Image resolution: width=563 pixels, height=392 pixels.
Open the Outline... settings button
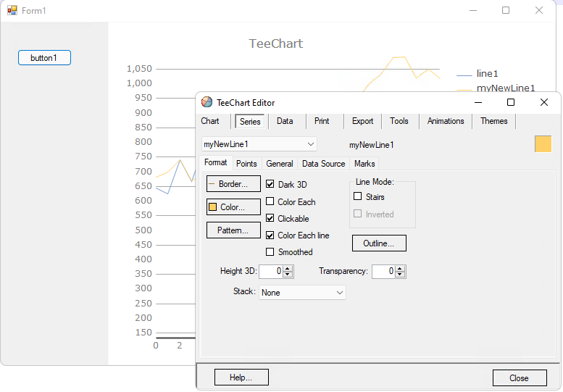379,243
